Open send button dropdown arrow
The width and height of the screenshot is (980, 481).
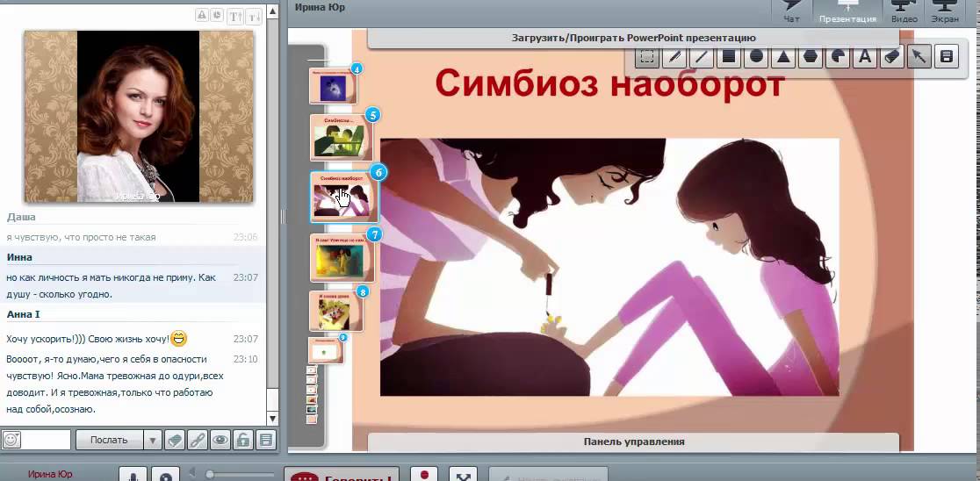(x=152, y=440)
